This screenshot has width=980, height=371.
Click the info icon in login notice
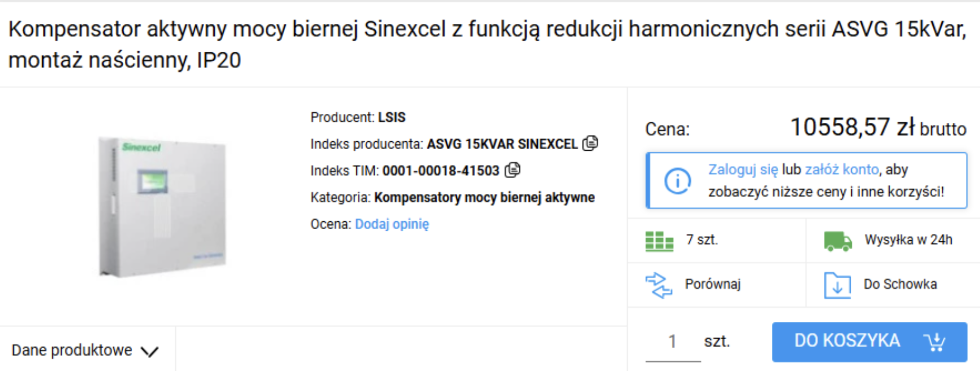pyautogui.click(x=677, y=181)
